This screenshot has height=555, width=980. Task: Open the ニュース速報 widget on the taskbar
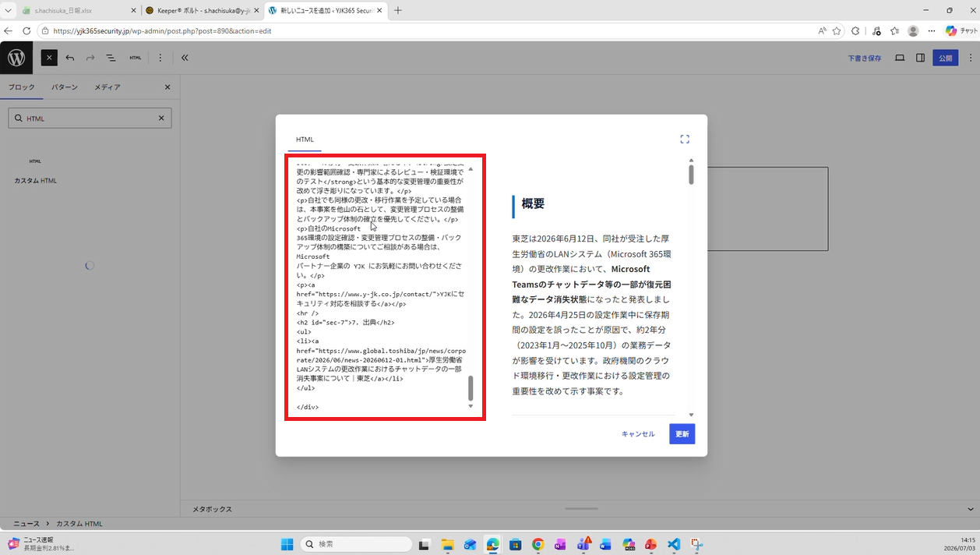tap(41, 544)
